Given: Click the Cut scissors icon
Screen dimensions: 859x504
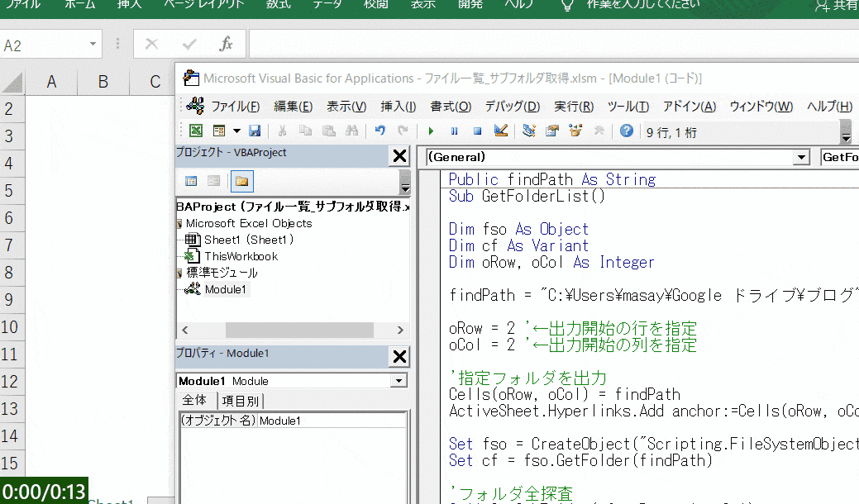Looking at the screenshot, I should (282, 131).
